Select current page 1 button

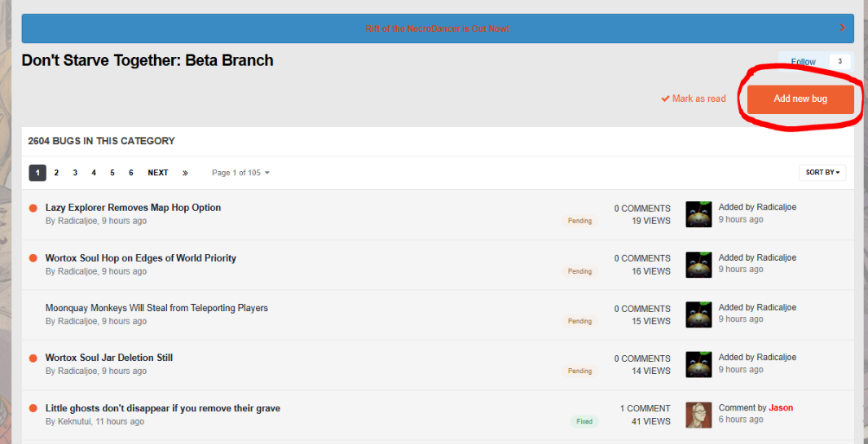(x=37, y=173)
